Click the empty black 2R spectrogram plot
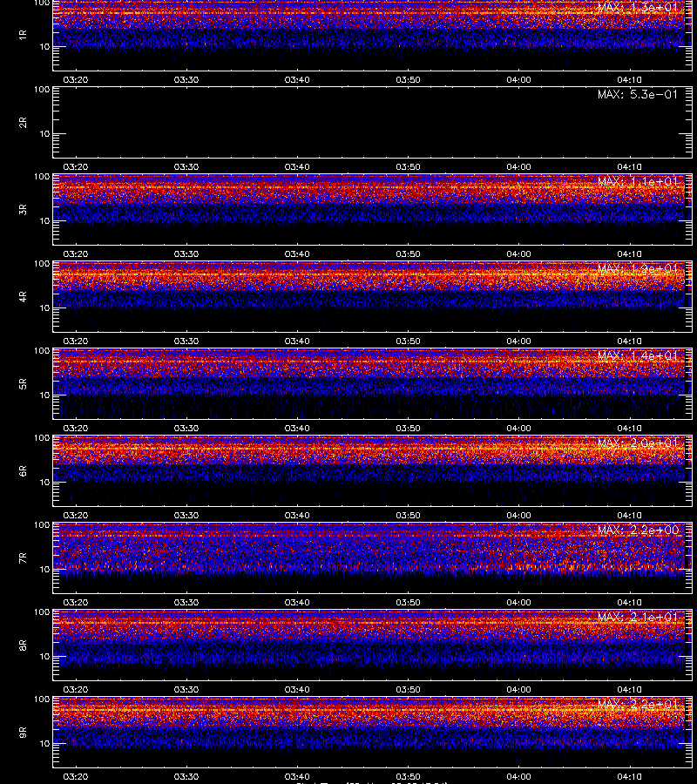This screenshot has height=784, width=697. pyautogui.click(x=373, y=123)
